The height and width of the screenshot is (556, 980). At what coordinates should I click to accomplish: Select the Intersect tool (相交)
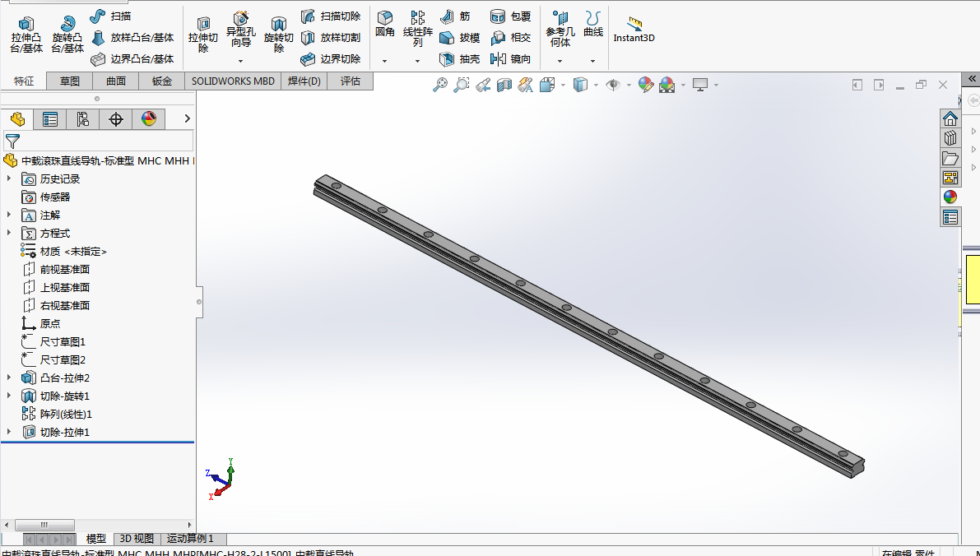(x=511, y=38)
